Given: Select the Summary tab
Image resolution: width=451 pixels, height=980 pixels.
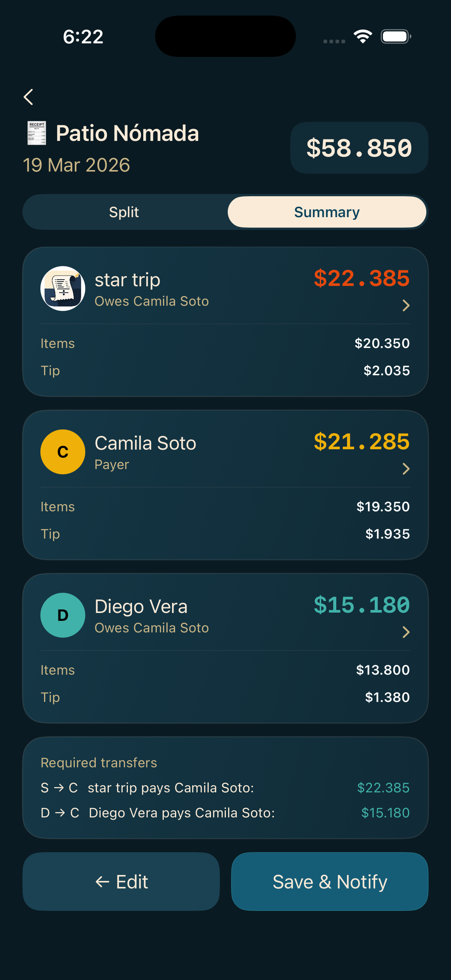Looking at the screenshot, I should point(326,212).
